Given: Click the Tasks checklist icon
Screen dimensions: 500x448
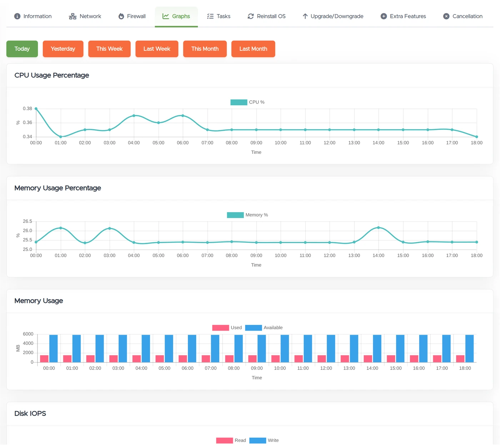Looking at the screenshot, I should coord(210,16).
